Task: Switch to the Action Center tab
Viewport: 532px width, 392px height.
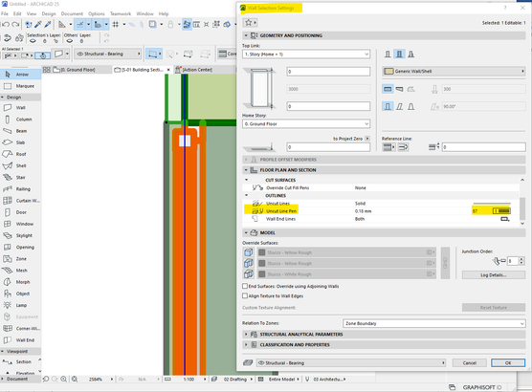Action: click(197, 70)
